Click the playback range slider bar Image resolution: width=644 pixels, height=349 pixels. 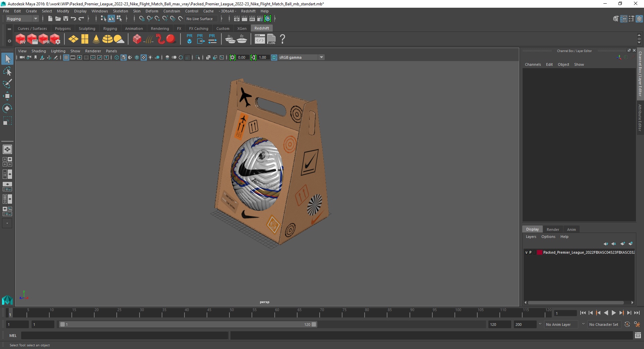[188, 325]
